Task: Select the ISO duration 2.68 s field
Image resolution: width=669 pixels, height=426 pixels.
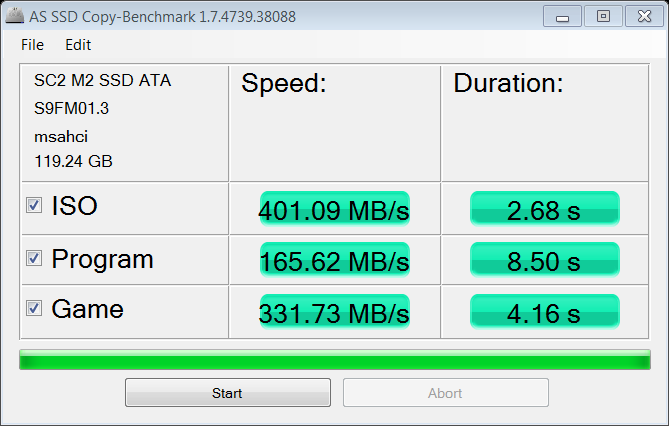Action: point(544,211)
